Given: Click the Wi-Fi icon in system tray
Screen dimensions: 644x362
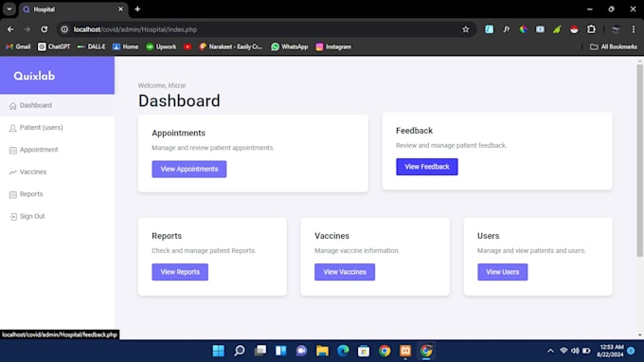Looking at the screenshot, I should point(563,351).
